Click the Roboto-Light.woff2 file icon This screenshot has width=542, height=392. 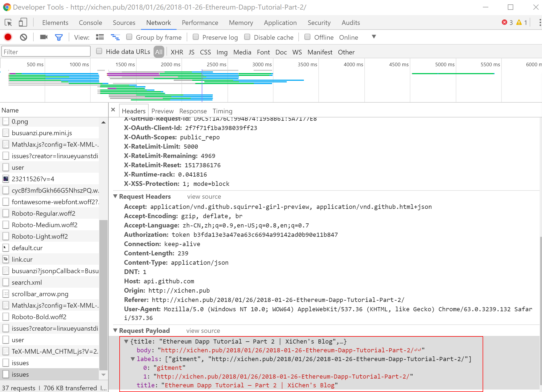(x=5, y=237)
